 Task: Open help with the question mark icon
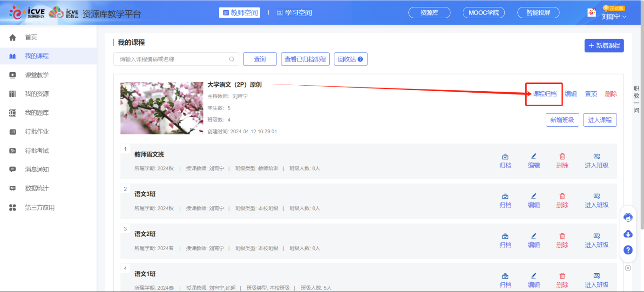[628, 250]
